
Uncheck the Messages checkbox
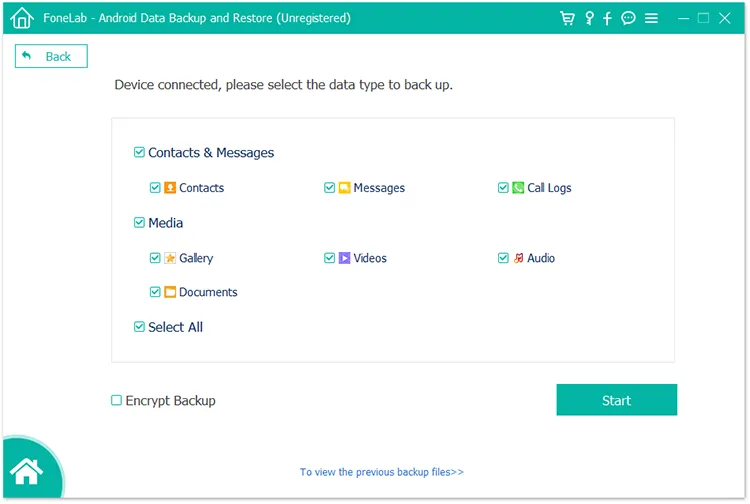329,187
